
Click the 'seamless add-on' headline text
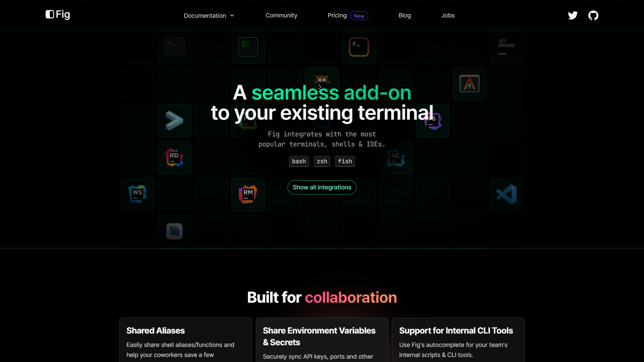click(x=331, y=93)
